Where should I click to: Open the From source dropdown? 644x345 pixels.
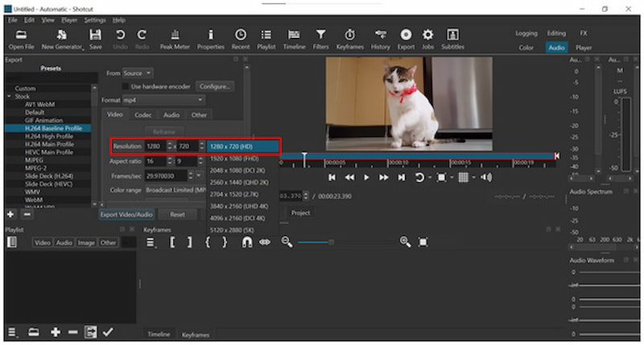138,73
